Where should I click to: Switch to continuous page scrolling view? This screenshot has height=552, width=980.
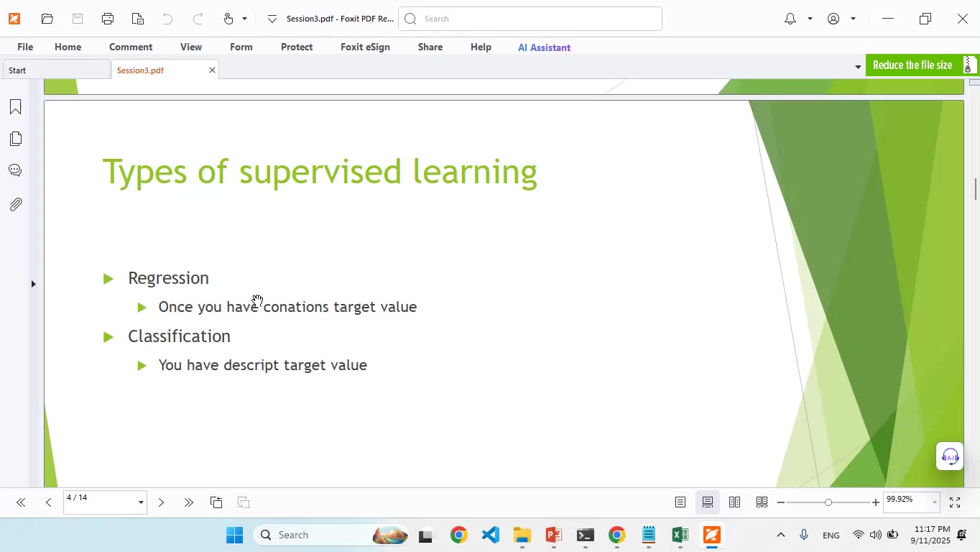tap(707, 502)
